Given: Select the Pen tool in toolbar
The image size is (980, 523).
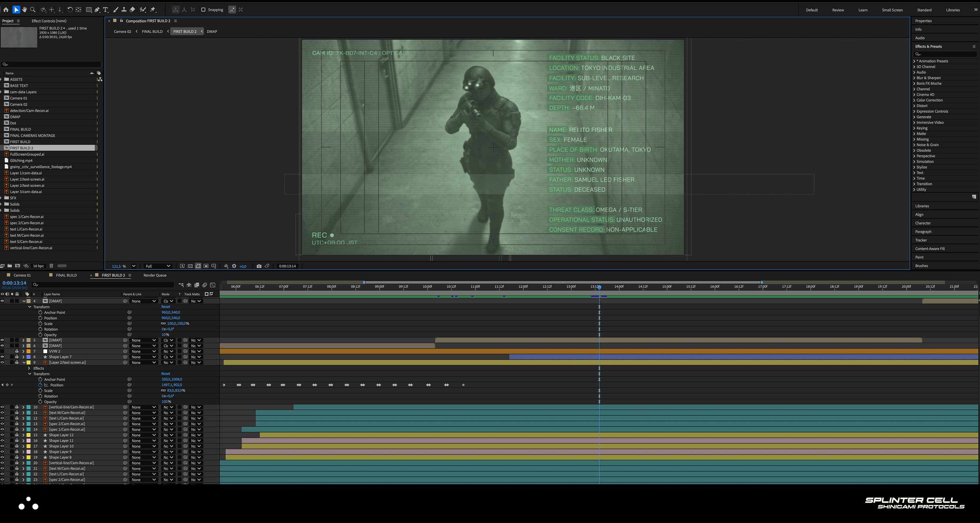Looking at the screenshot, I should coord(97,10).
